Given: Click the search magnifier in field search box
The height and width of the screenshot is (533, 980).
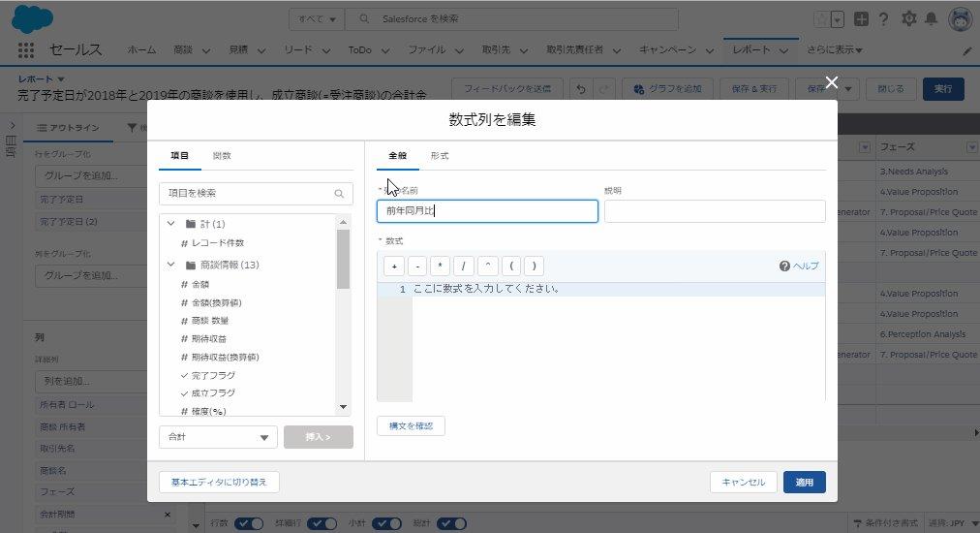Looking at the screenshot, I should 339,193.
